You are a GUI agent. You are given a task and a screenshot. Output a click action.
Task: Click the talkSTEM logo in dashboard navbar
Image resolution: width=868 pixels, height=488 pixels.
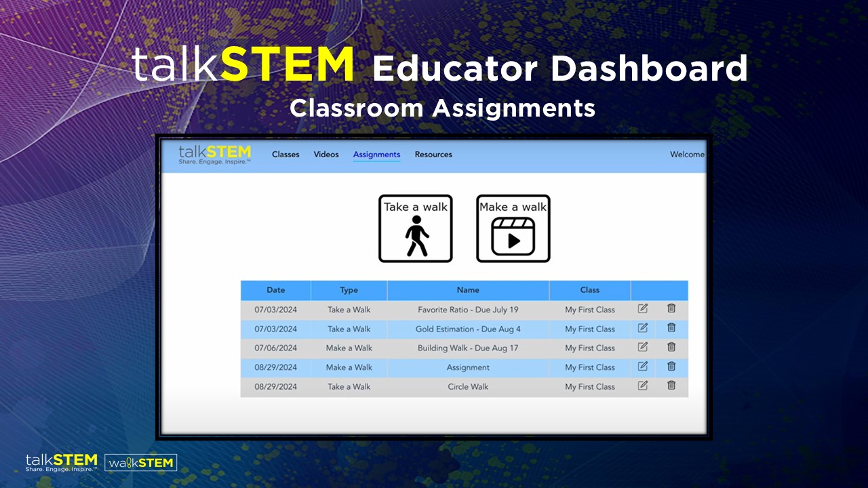[x=214, y=155]
